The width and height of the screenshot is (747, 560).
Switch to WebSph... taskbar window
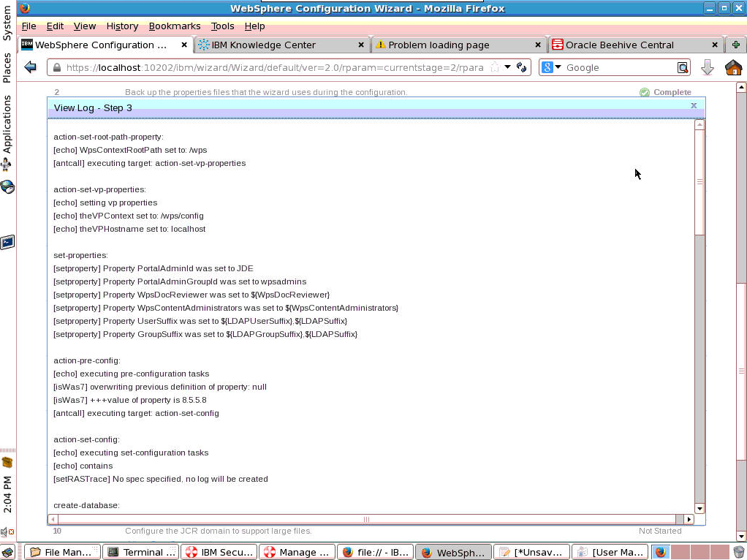[x=453, y=552]
